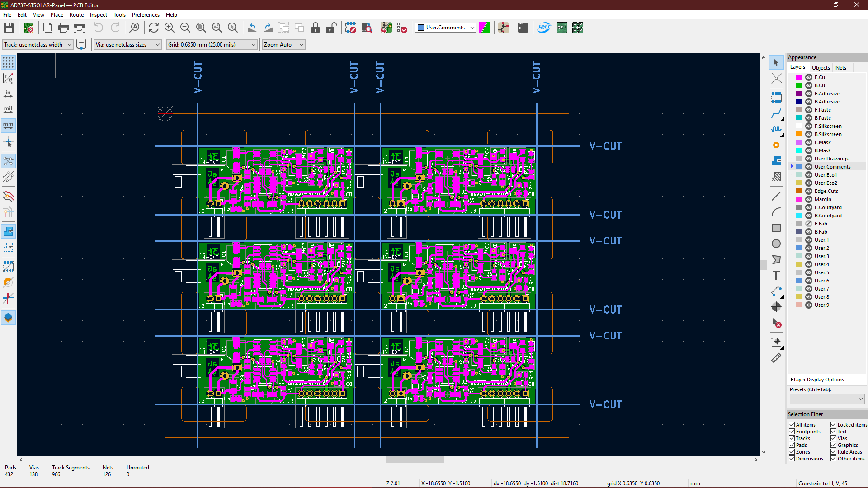
Task: Click the B.Cu layer color swatch
Action: (799, 85)
